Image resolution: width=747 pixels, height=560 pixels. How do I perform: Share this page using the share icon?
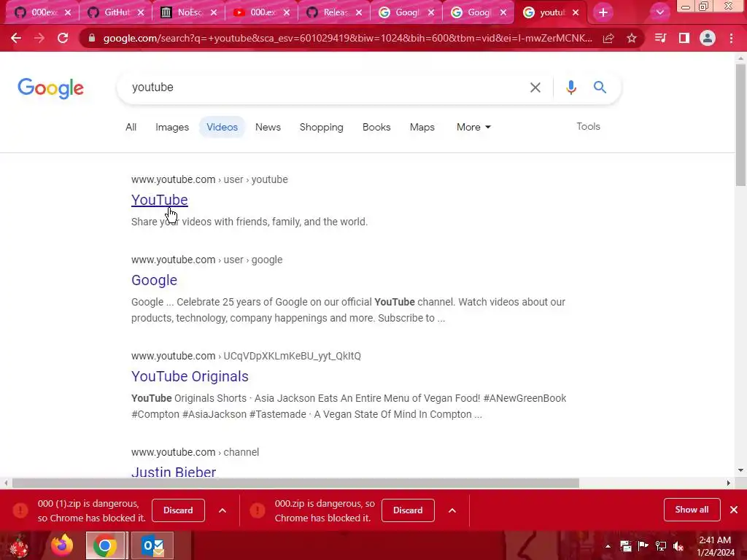coord(608,38)
